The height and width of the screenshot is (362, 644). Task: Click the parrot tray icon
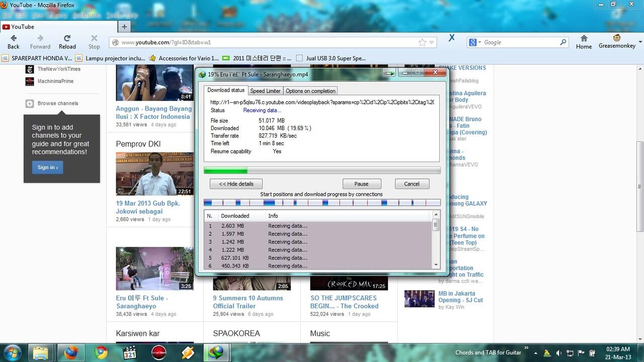coord(547,353)
